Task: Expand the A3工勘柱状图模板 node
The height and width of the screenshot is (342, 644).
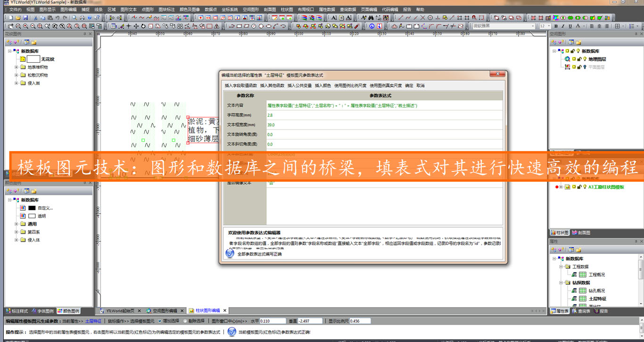Action: (561, 187)
